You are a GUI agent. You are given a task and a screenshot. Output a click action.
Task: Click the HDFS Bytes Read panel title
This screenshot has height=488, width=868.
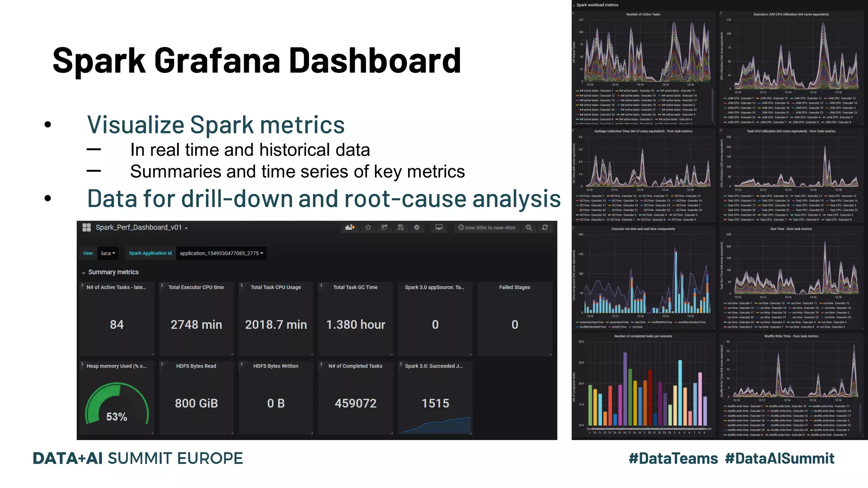coord(196,366)
